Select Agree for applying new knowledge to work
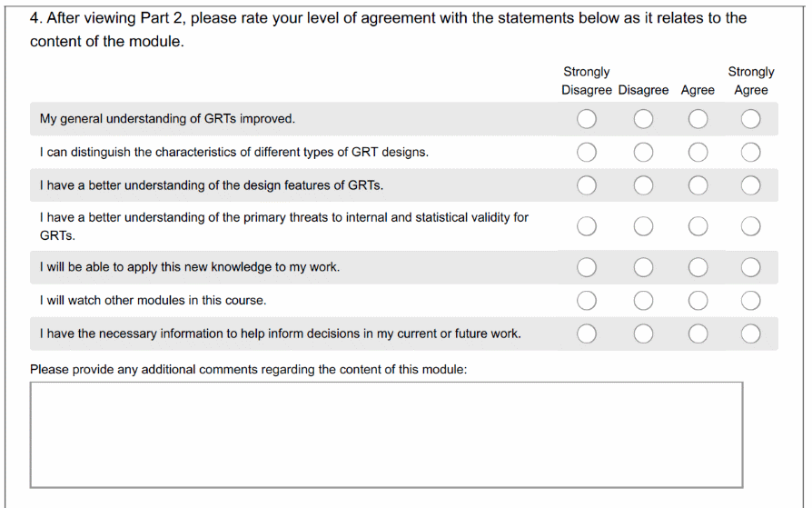Screen dimensions: 812x508 coord(698,267)
